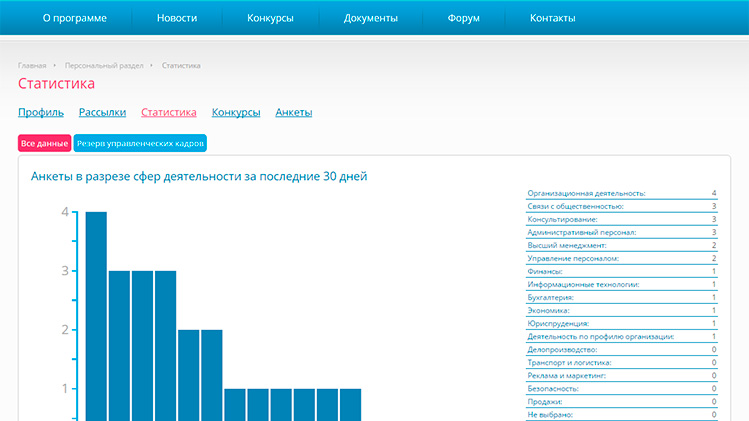Switch to the Профиль tab
The width and height of the screenshot is (749, 421).
41,112
